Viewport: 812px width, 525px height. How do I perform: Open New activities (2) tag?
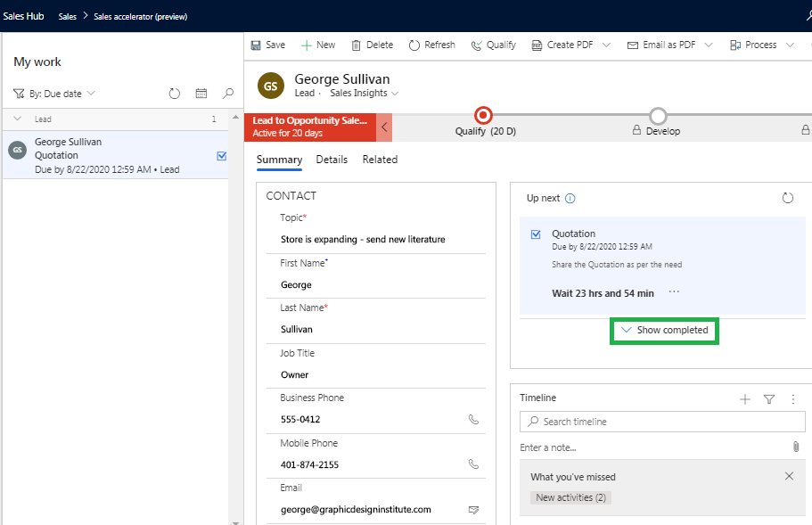point(570,498)
